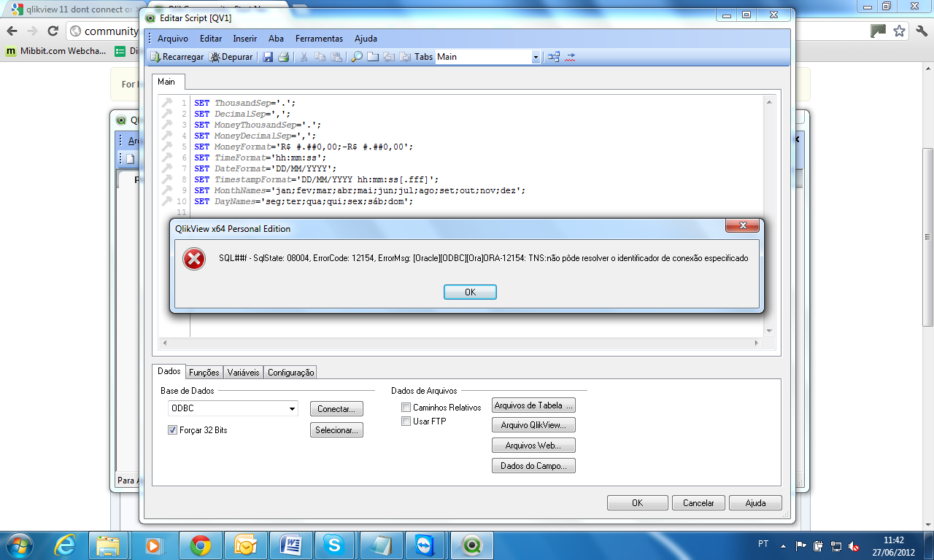Open Windows Media Player from the taskbar

153,545
